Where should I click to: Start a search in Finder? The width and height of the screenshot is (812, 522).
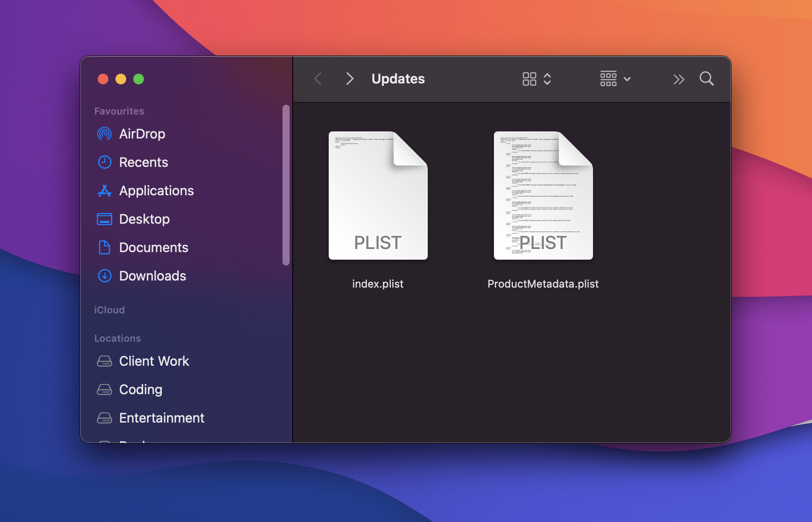pyautogui.click(x=706, y=79)
